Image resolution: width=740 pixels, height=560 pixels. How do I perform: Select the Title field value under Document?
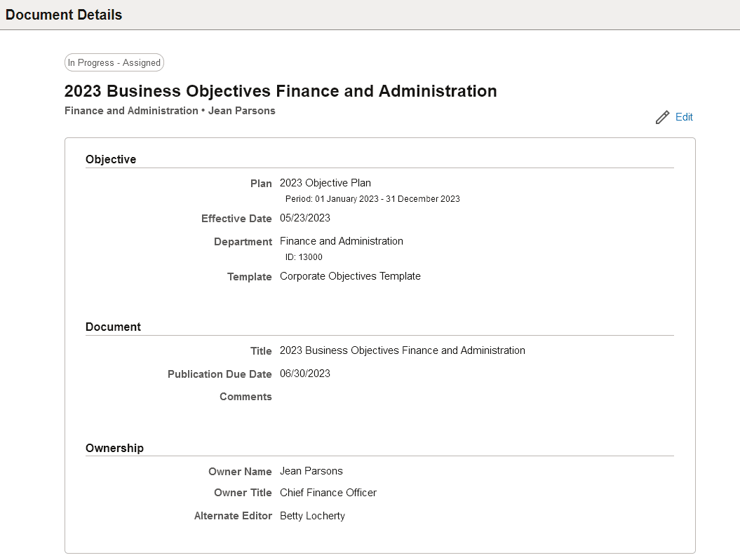click(402, 350)
